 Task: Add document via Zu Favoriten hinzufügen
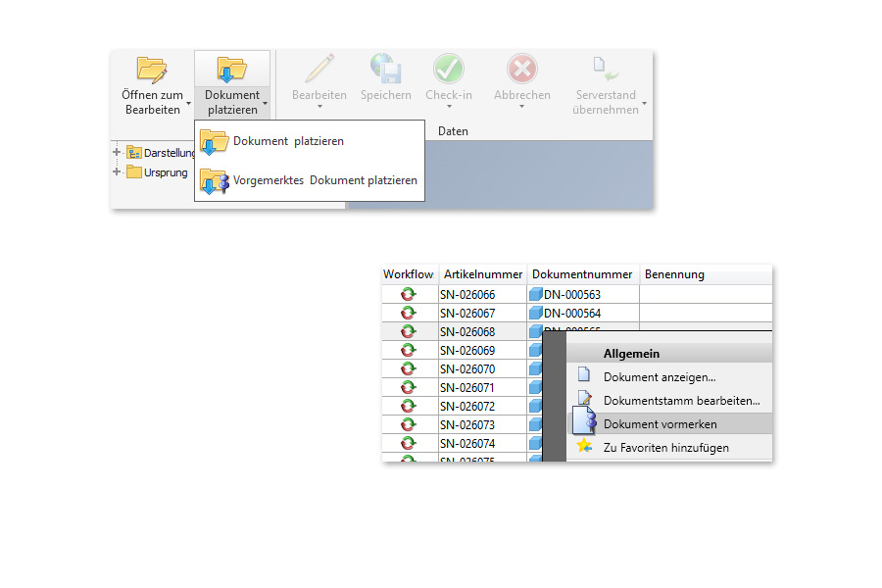pos(665,448)
